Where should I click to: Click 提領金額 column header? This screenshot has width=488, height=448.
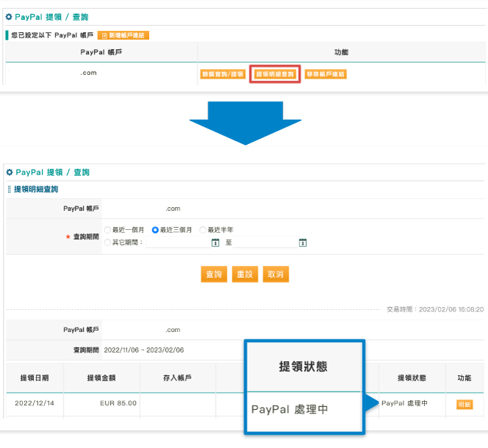point(101,378)
